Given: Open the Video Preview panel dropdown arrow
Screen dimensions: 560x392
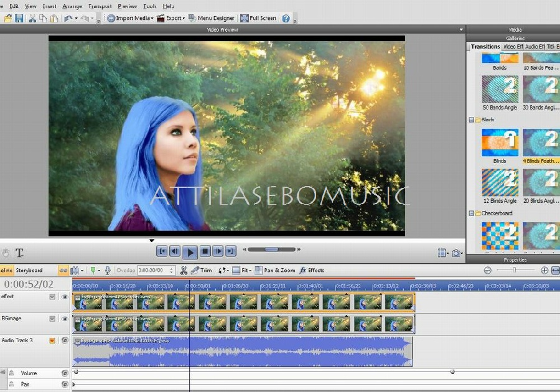Looking at the screenshot, I should tap(461, 29).
